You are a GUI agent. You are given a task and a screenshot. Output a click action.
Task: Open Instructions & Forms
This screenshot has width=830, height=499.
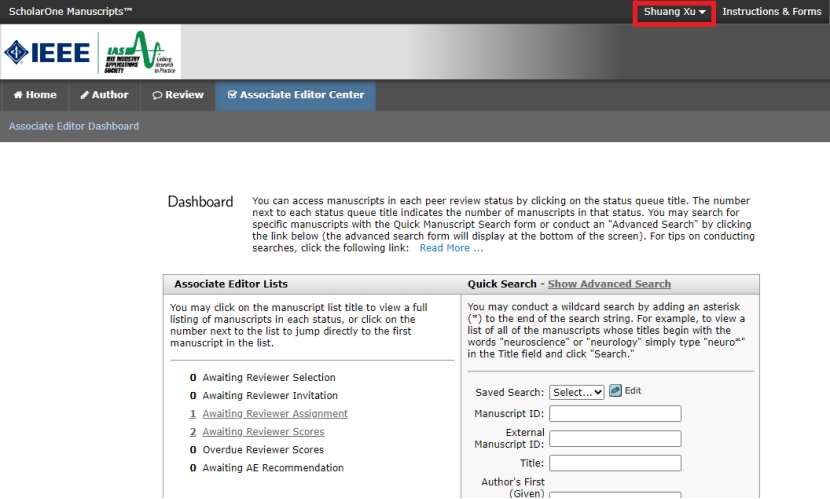pyautogui.click(x=771, y=12)
